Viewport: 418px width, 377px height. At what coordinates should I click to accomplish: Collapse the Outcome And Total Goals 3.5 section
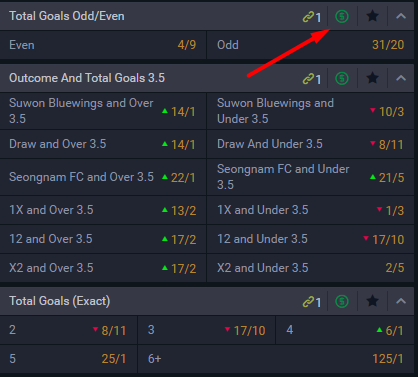click(x=401, y=78)
